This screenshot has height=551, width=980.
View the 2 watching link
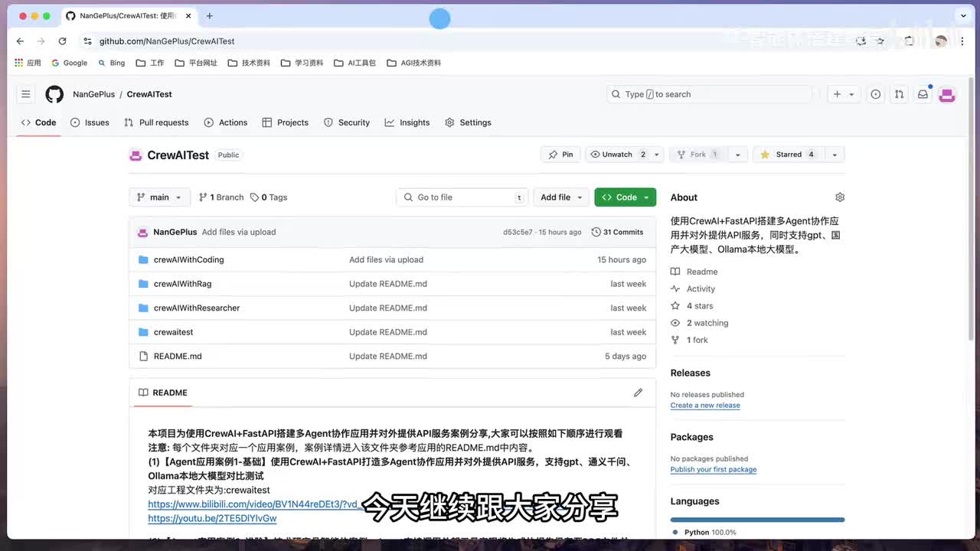coord(700,323)
